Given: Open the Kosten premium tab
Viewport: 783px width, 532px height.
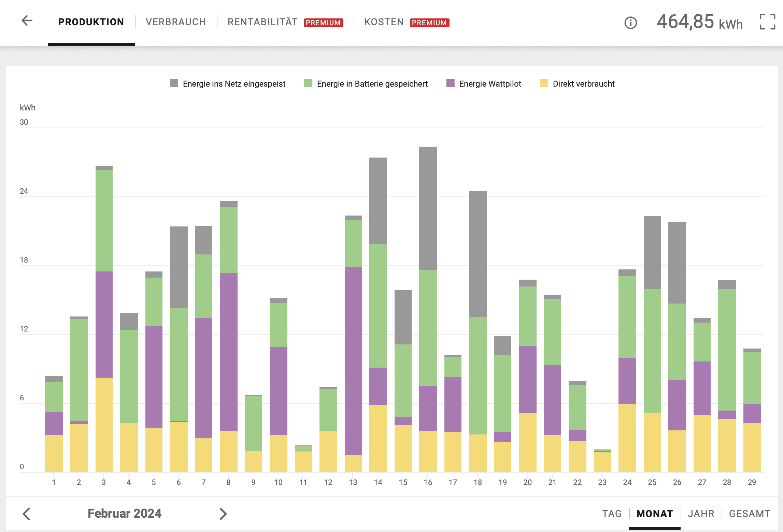Looking at the screenshot, I should [x=407, y=22].
